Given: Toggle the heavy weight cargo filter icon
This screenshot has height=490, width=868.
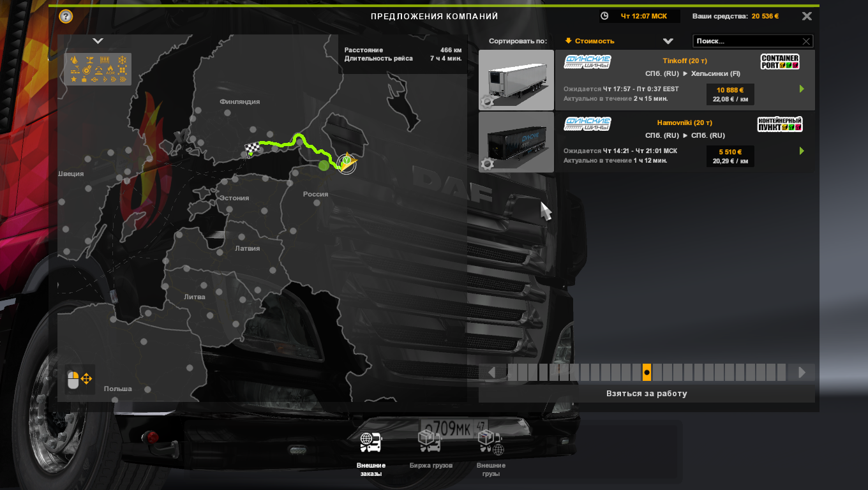Looking at the screenshot, I should point(84,79).
